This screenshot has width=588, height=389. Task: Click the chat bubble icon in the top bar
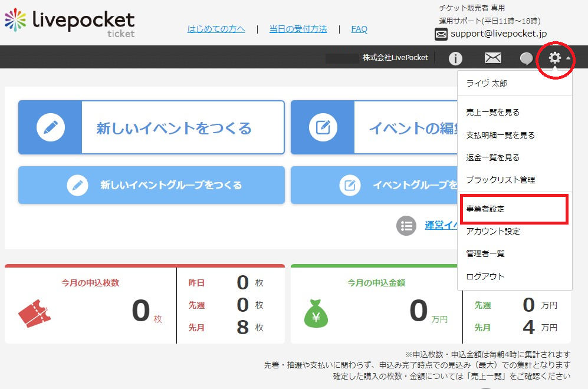click(x=525, y=58)
